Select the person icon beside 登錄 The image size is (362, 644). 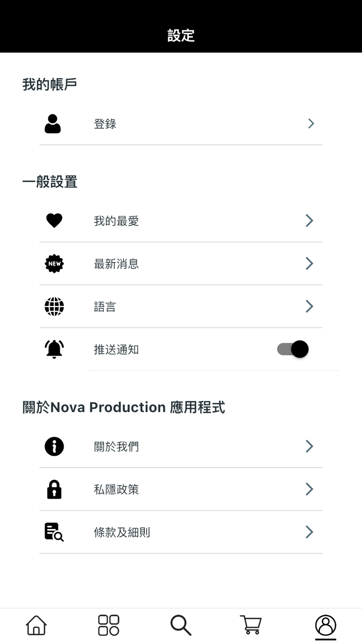pos(53,123)
